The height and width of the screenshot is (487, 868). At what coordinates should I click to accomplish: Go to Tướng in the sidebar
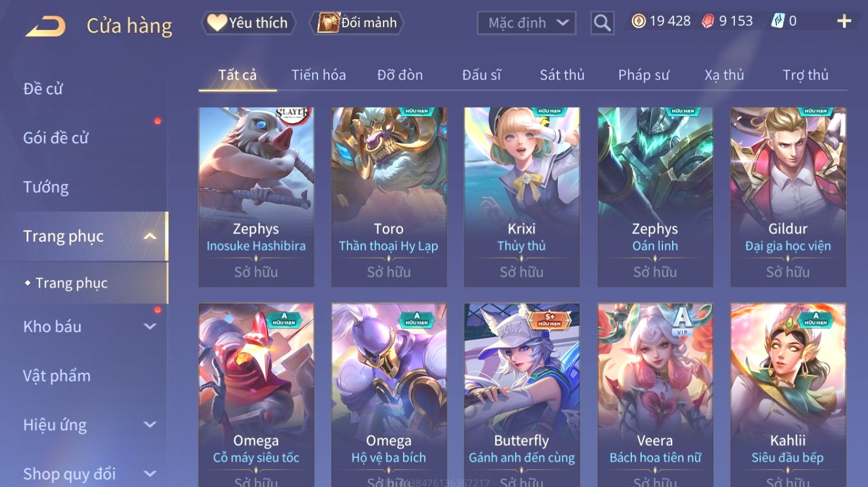pyautogui.click(x=46, y=187)
